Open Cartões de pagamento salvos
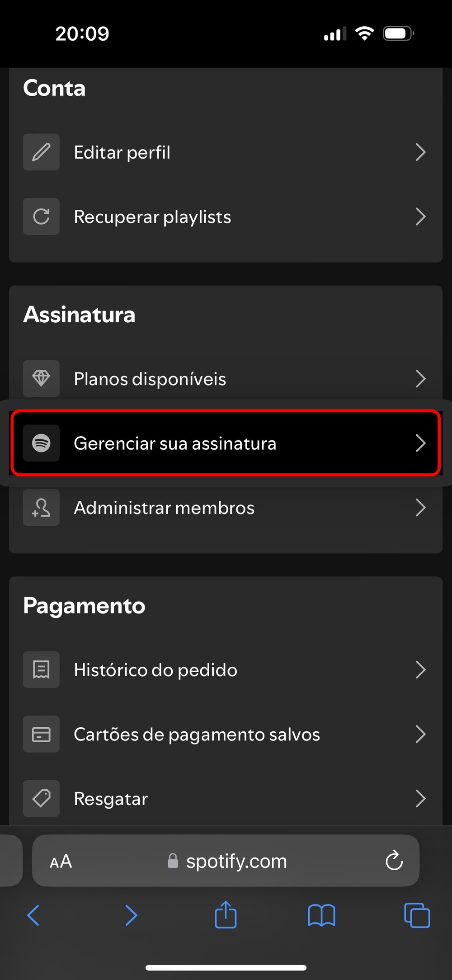 197,734
